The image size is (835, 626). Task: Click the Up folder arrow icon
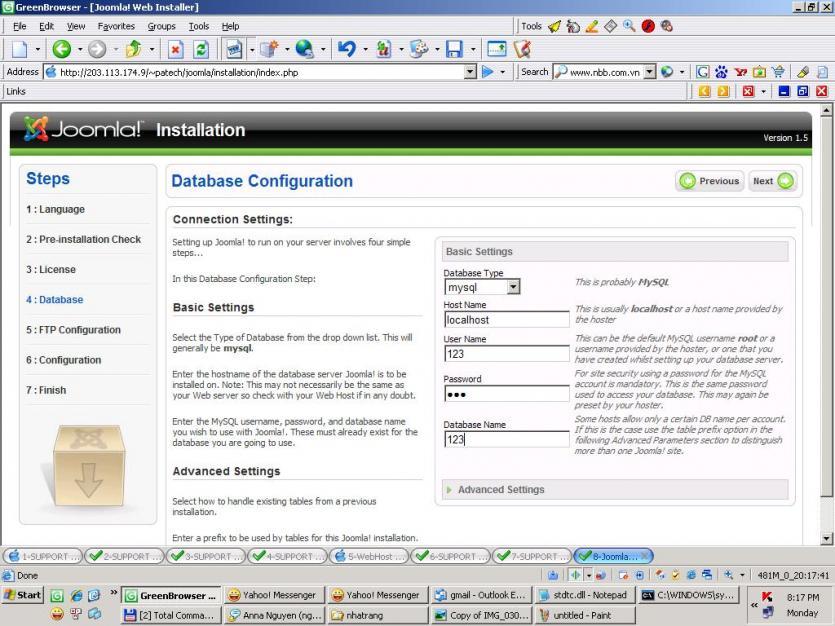(x=133, y=50)
